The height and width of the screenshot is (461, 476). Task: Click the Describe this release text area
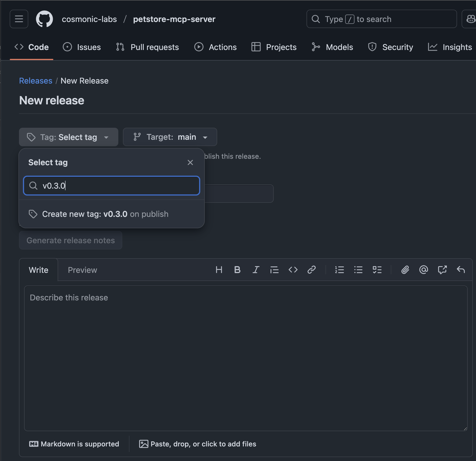pyautogui.click(x=245, y=358)
